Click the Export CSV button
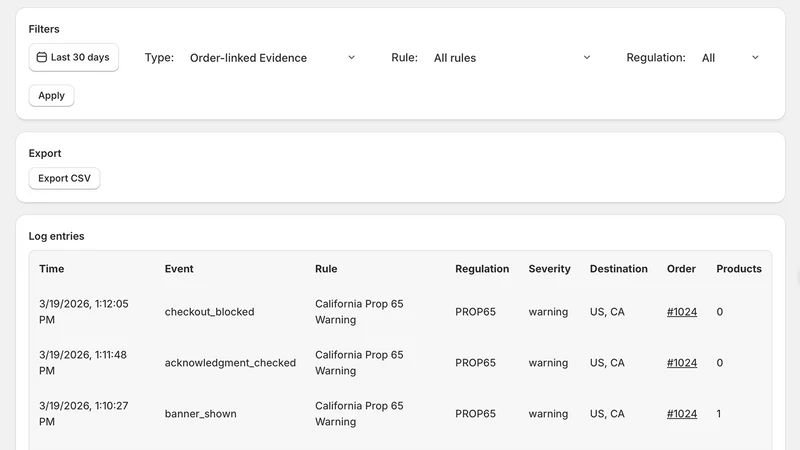The height and width of the screenshot is (450, 800). click(x=64, y=178)
